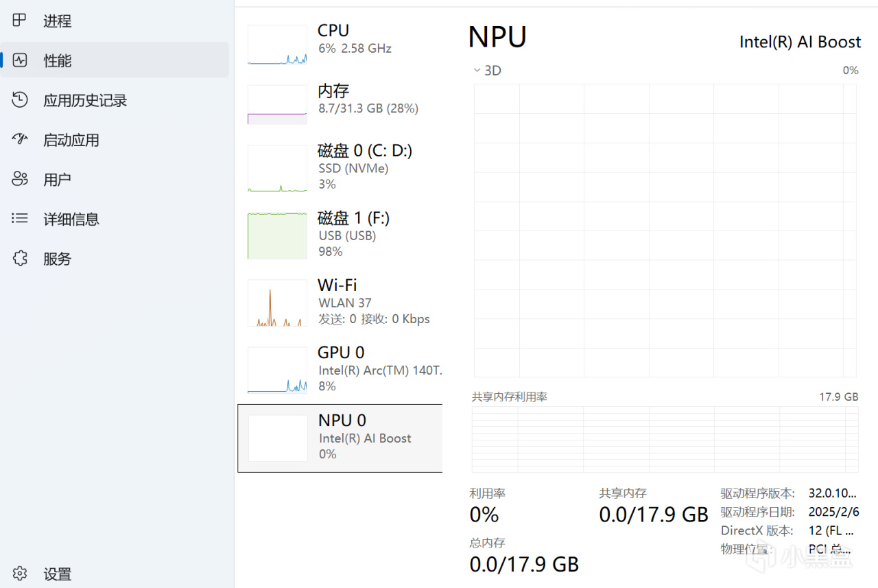Click the Processes (进程) sidebar icon

[20, 21]
